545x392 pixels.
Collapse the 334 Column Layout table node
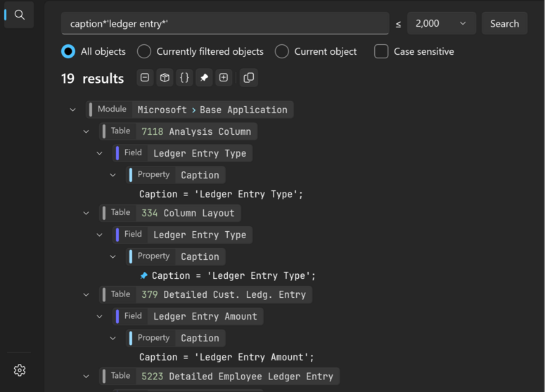[86, 213]
